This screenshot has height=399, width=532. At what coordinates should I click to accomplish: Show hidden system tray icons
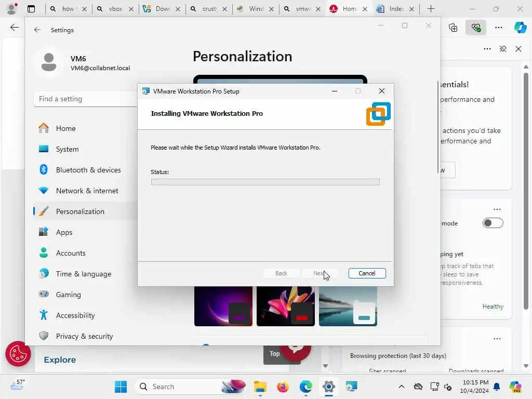402,387
